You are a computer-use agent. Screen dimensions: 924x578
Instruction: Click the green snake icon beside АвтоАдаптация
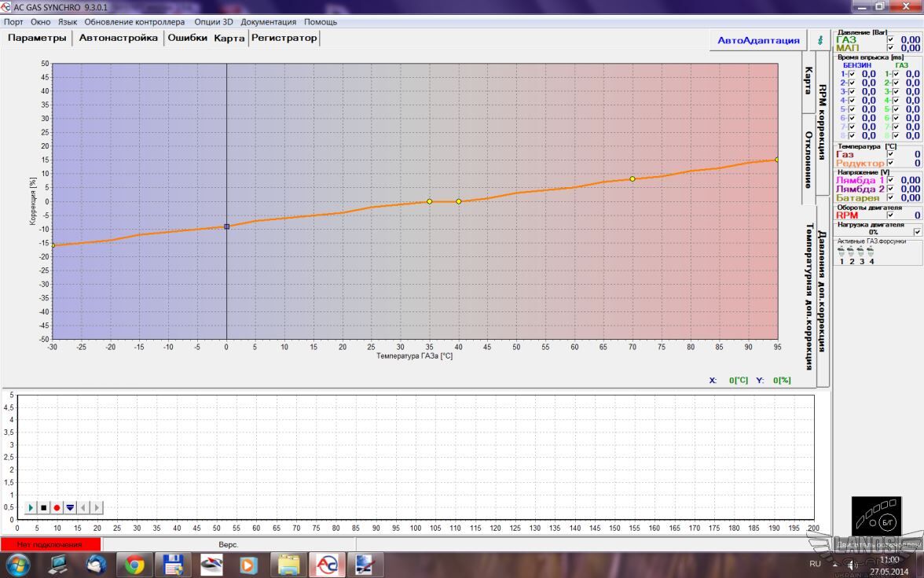click(x=819, y=40)
